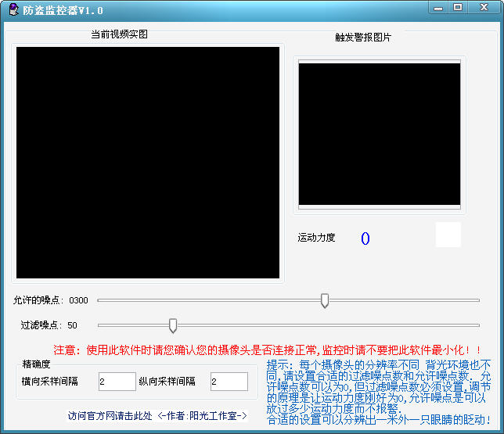This screenshot has height=434, width=504.
Task: Click the 防盗监控器V1.0 title bar text
Action: pos(63,11)
